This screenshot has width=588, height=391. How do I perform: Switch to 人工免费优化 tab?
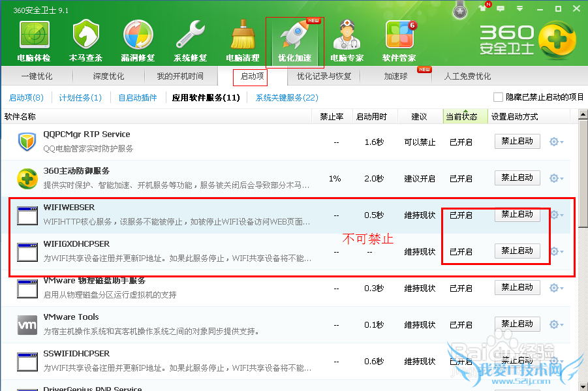pyautogui.click(x=467, y=76)
